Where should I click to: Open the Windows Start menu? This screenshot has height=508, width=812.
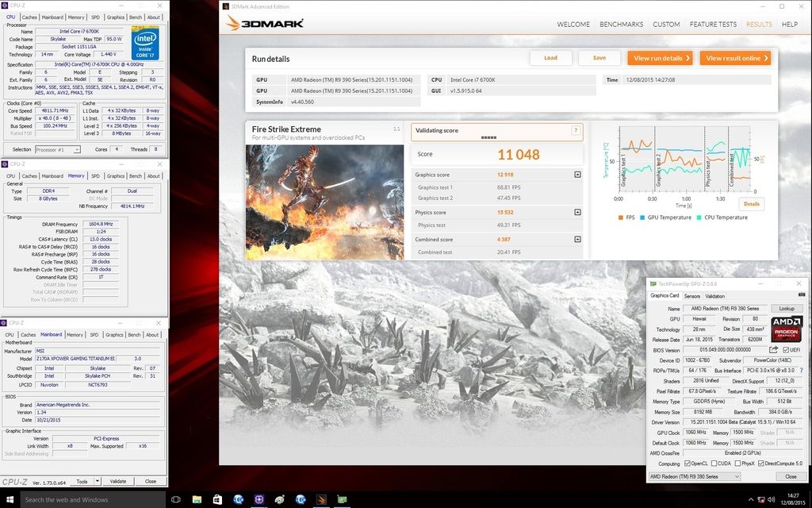10,500
